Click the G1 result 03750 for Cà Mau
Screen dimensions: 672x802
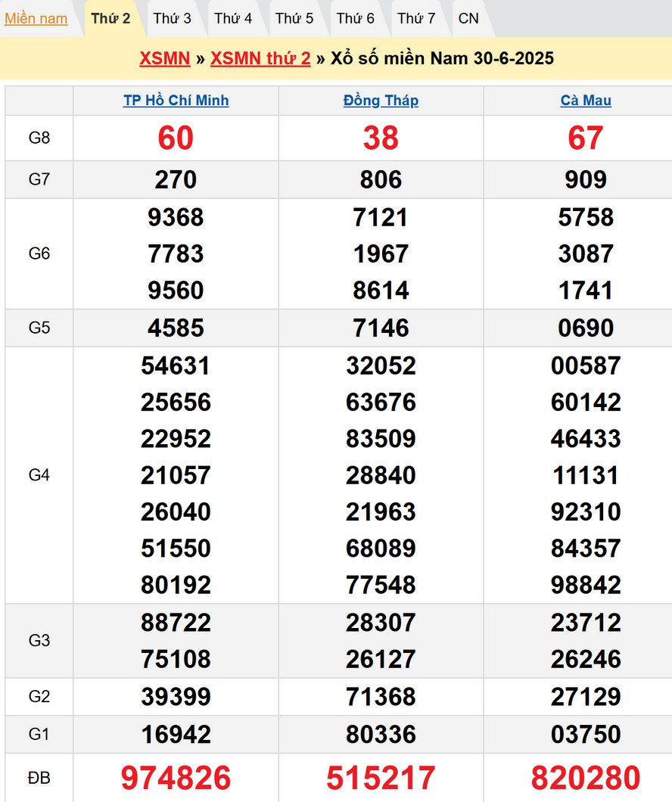click(586, 734)
